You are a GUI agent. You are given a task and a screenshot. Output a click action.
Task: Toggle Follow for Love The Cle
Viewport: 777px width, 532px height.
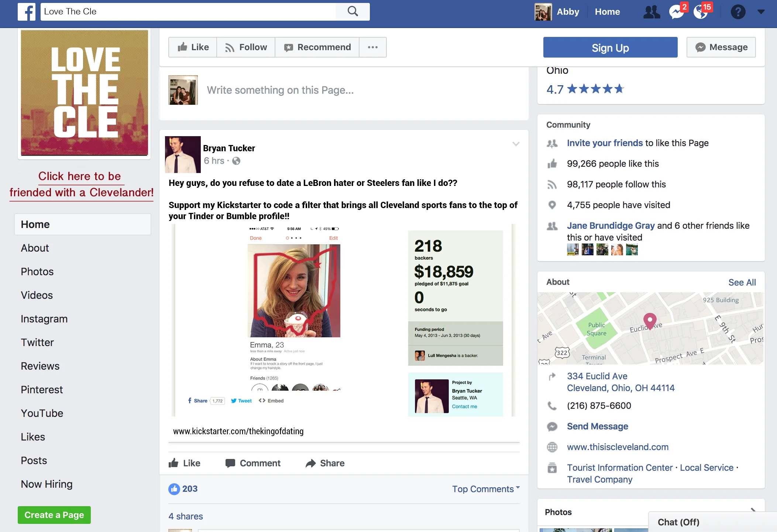click(x=246, y=47)
